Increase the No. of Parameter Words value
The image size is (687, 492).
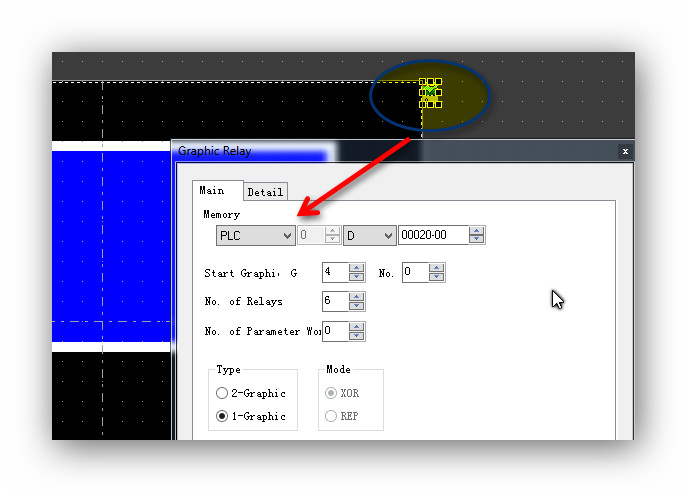357,326
